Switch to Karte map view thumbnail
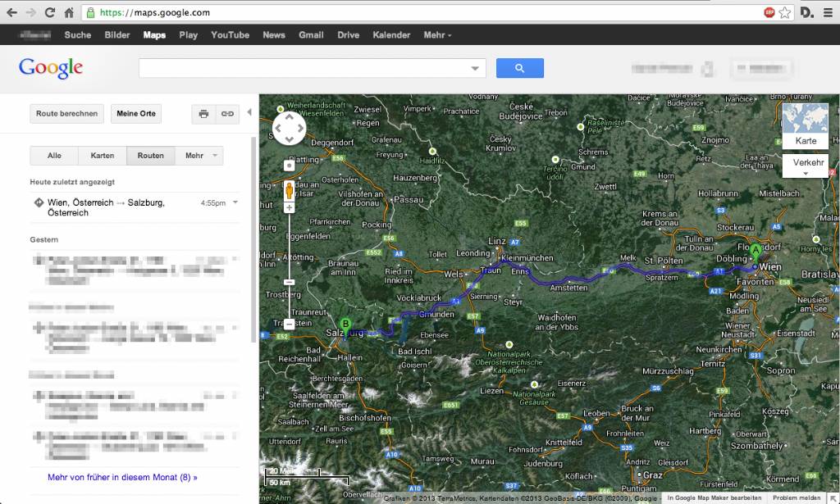The image size is (840, 504). point(805,125)
